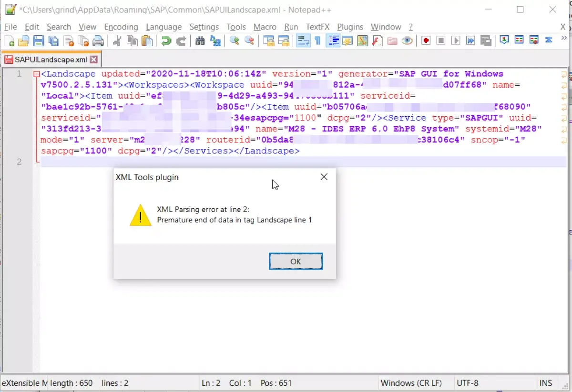The image size is (572, 392).
Task: Click the blue triangle-and-bars plugin icon
Action: tap(549, 40)
